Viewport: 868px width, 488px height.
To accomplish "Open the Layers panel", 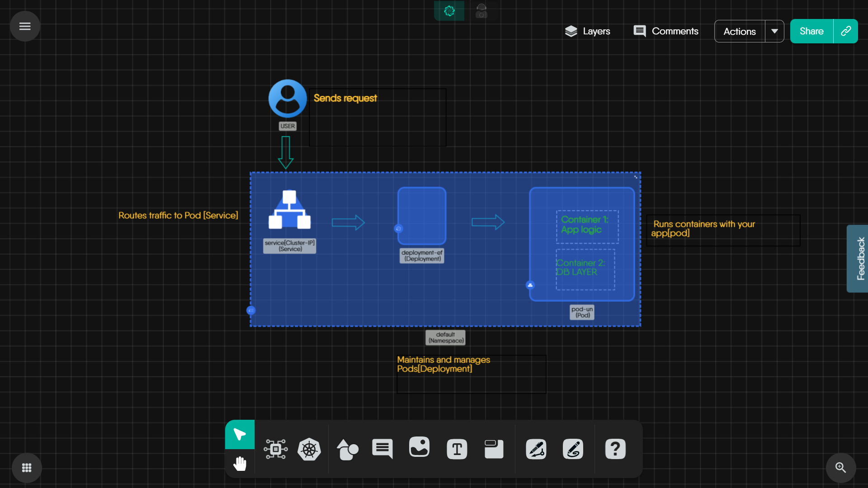I will pyautogui.click(x=588, y=31).
